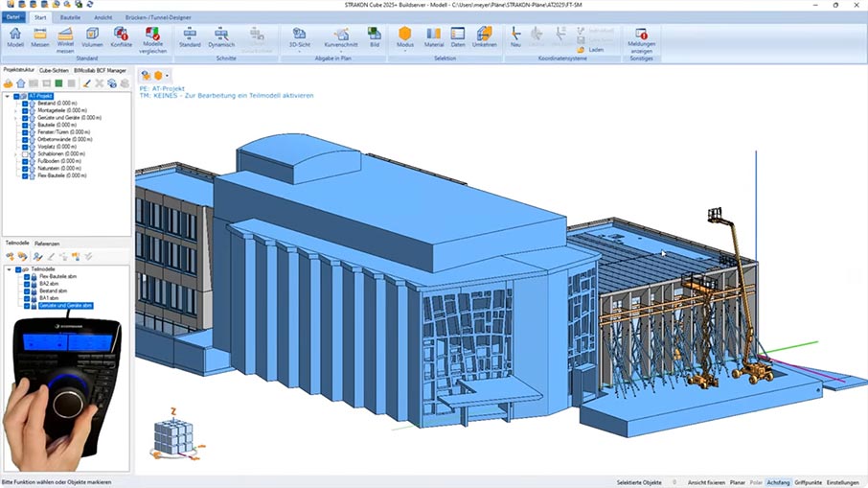Toggle checkbox for BA2.sbm partial model
Viewport: 868px width, 488px height.
point(27,284)
